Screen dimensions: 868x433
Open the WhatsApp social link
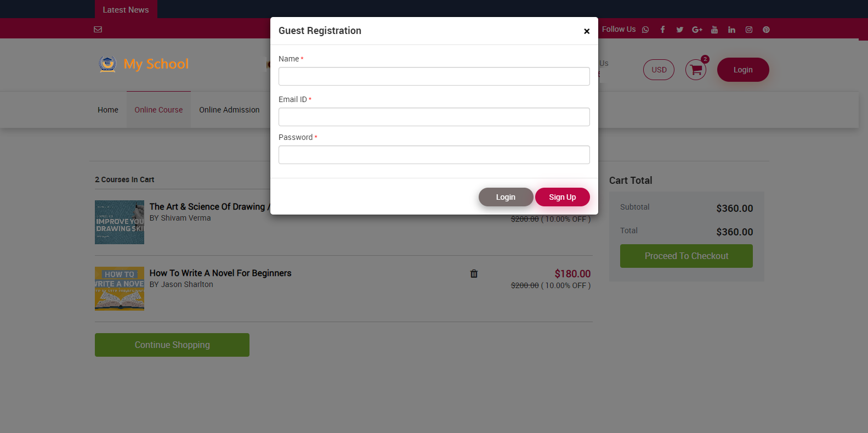click(x=645, y=30)
